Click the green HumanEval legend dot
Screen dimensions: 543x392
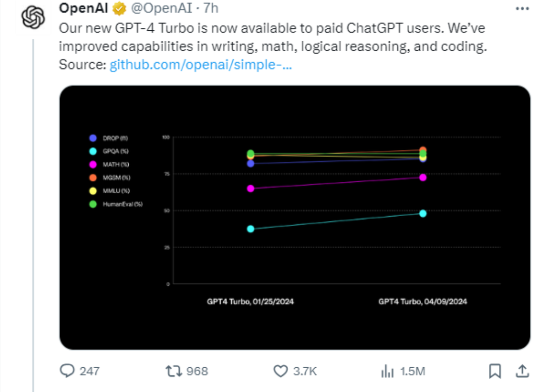[93, 204]
